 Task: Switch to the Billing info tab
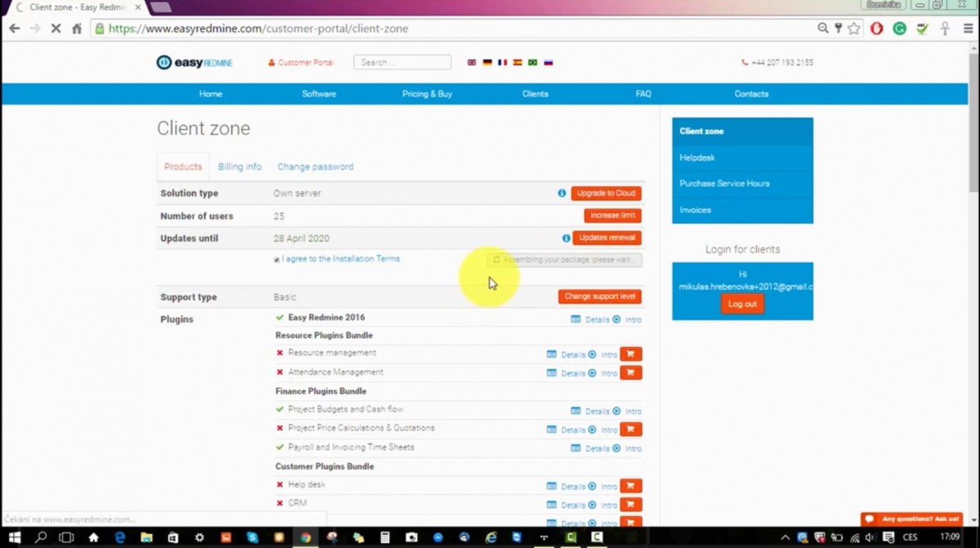(x=239, y=166)
